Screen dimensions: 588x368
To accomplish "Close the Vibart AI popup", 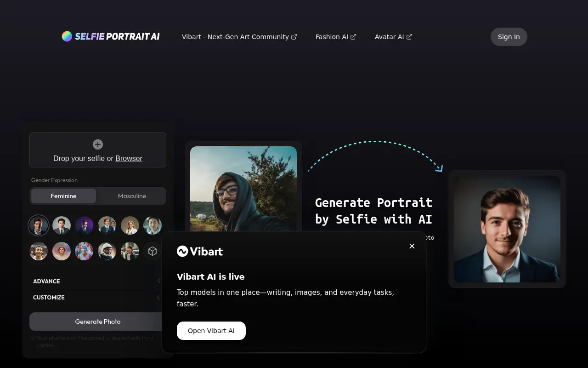I will pyautogui.click(x=412, y=246).
